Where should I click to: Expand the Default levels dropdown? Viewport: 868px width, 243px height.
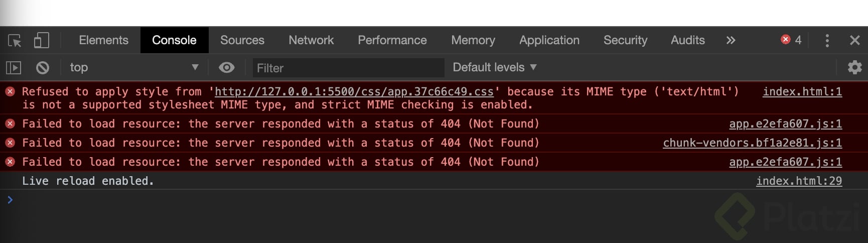click(494, 67)
